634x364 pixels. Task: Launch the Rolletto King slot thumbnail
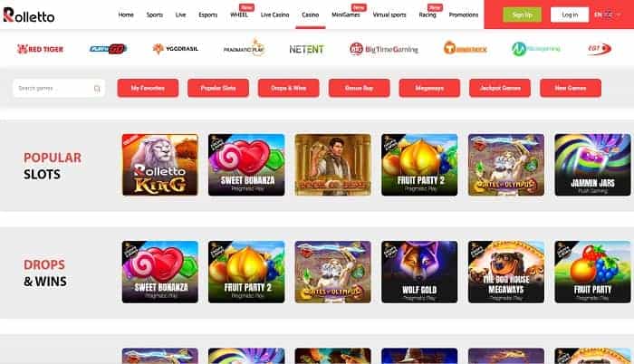point(160,165)
